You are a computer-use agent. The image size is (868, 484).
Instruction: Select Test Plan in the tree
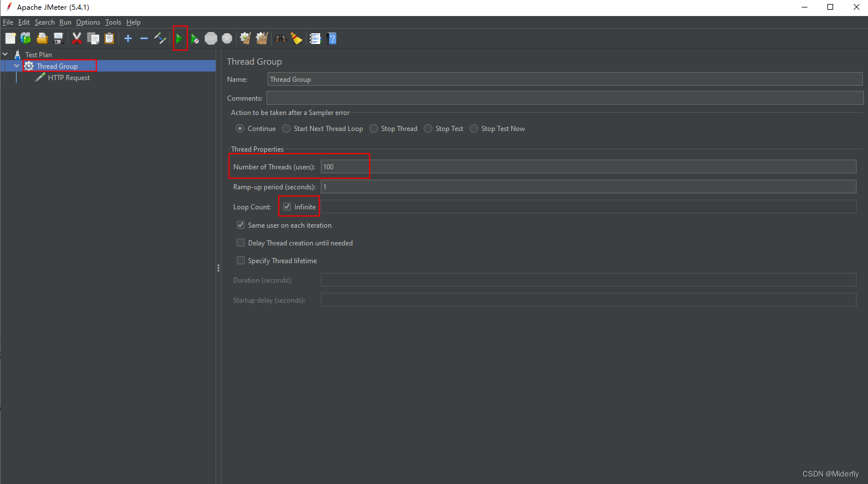click(38, 54)
